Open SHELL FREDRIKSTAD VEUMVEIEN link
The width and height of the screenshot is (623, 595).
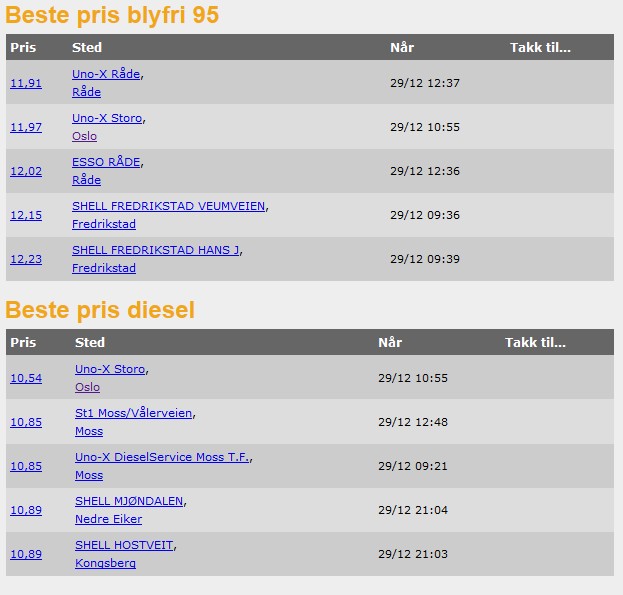tap(168, 206)
